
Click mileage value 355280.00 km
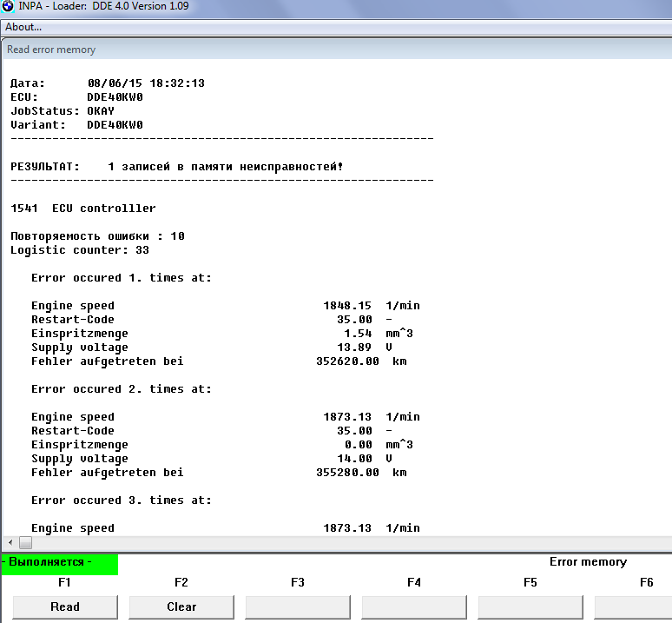click(x=361, y=472)
